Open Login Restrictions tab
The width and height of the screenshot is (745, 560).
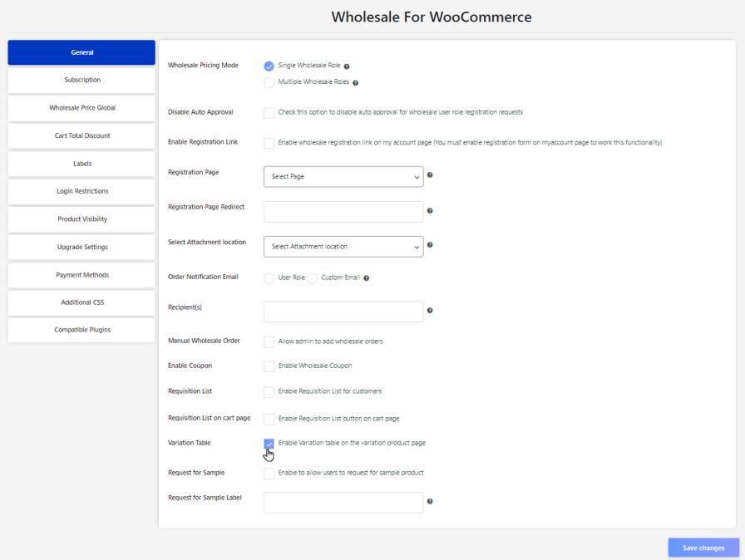point(81,191)
